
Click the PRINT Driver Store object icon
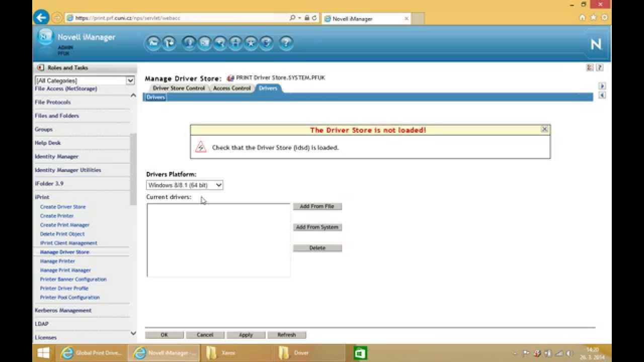[x=230, y=78]
